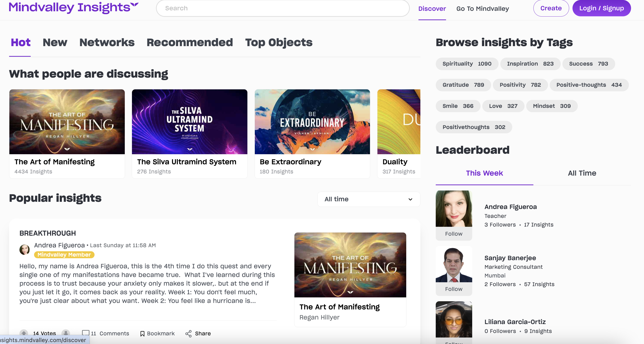
Task: Follow Andrea Figueroa on the leaderboard
Action: 454,234
